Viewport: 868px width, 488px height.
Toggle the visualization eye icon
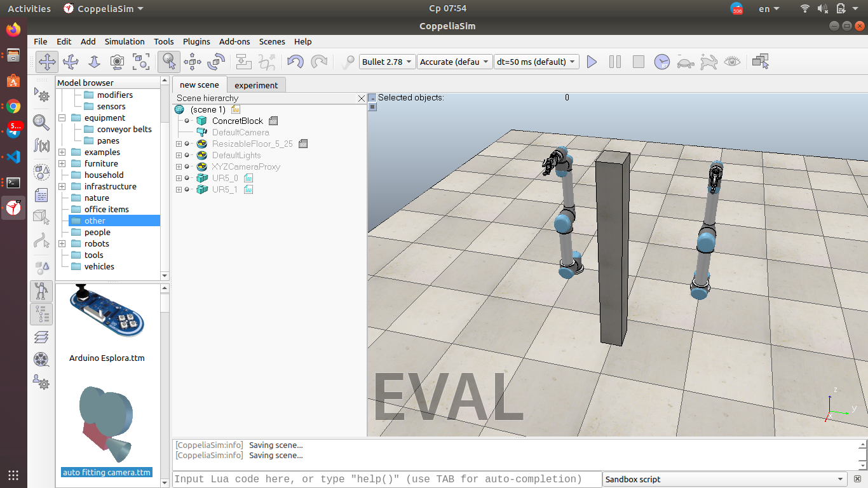click(x=733, y=62)
